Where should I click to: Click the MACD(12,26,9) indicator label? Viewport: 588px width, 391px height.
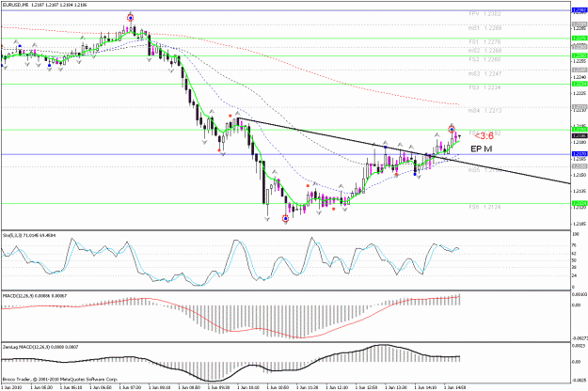[x=35, y=296]
